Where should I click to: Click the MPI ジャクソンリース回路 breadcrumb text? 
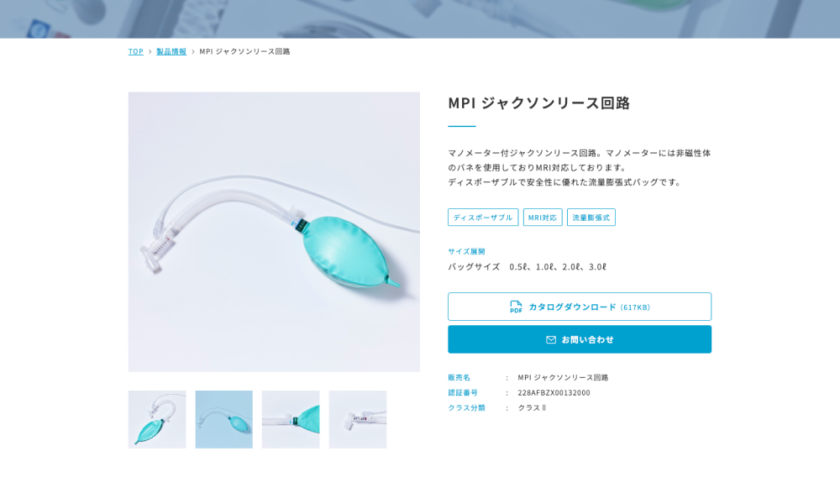point(244,51)
